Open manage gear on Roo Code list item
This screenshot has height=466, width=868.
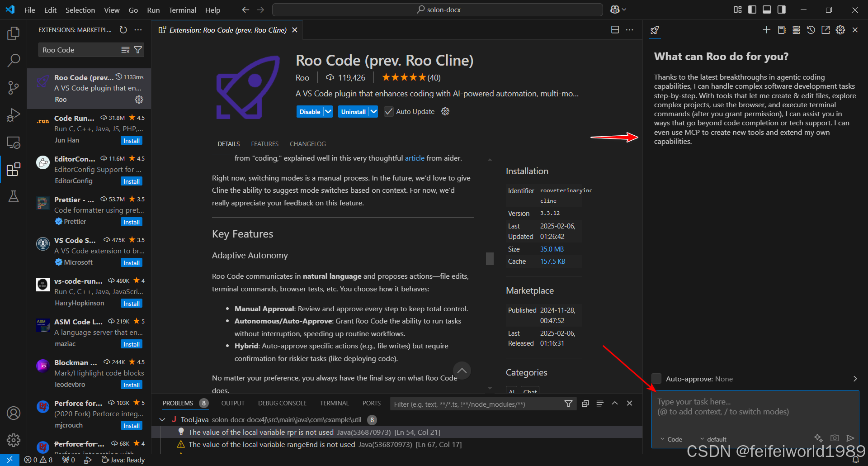(139, 99)
